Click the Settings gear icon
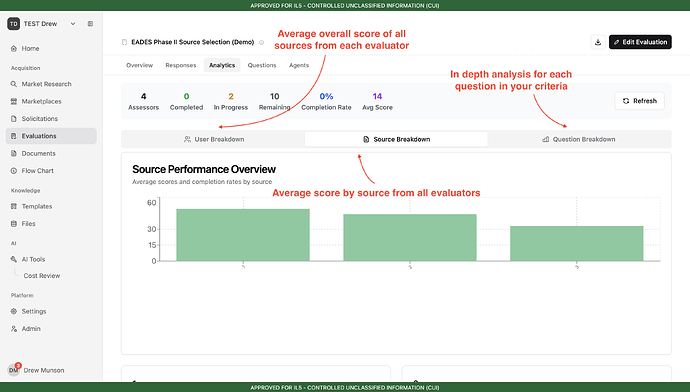 click(x=14, y=311)
